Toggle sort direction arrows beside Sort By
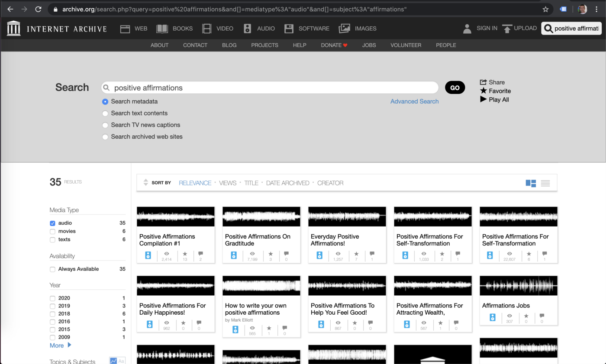Viewport: 606px width, 364px height. (146, 183)
